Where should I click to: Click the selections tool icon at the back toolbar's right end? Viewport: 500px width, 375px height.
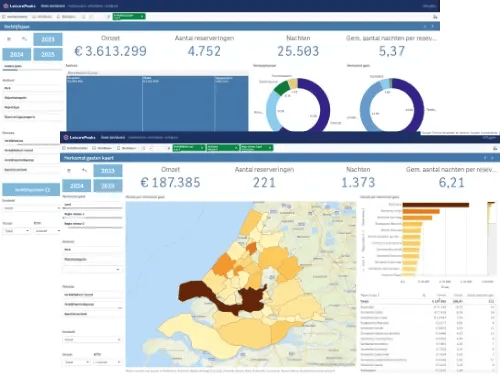[435, 17]
